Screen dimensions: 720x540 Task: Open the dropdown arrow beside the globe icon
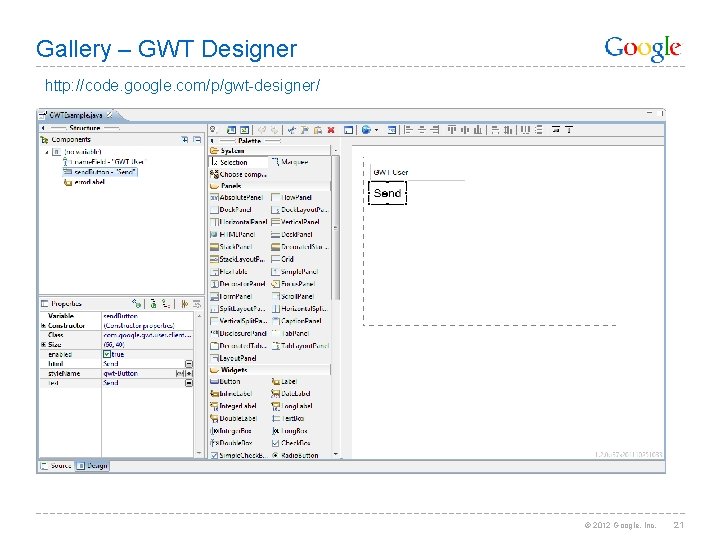(x=377, y=130)
